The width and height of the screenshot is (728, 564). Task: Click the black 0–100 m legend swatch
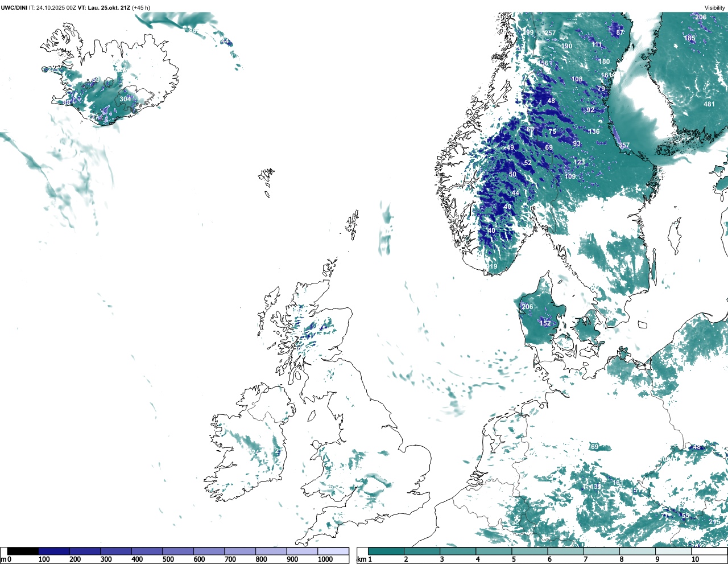coord(23,551)
